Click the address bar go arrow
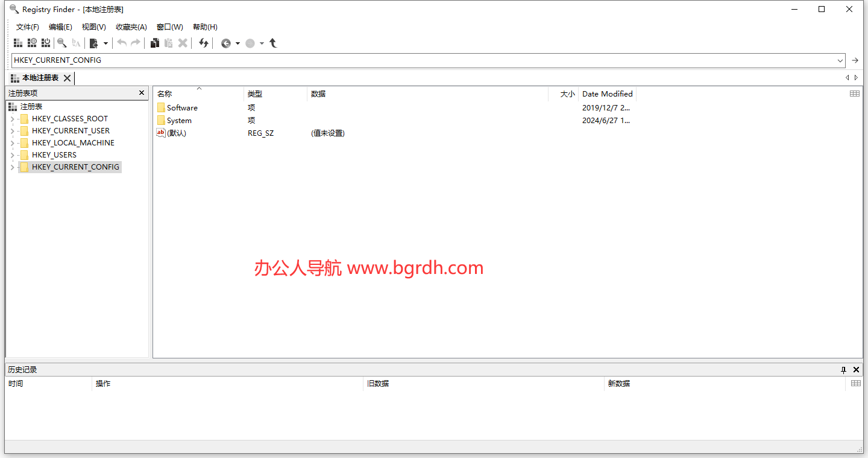This screenshot has width=868, height=458. point(855,60)
